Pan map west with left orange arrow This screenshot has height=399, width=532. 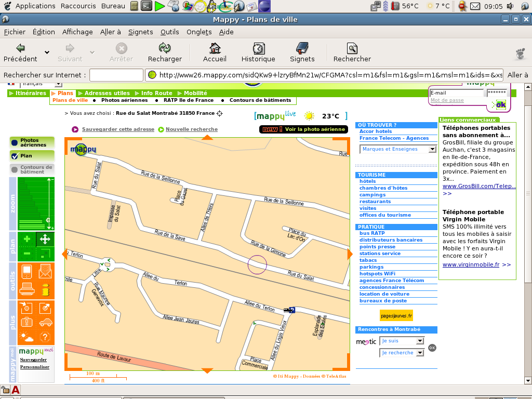(64, 254)
